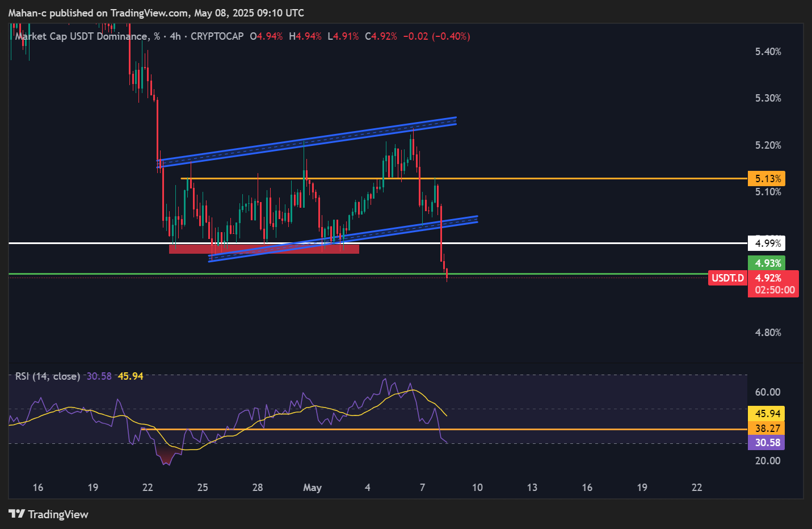This screenshot has height=529, width=812.
Task: Click yellow 45.94 label on RSI axis
Action: pyautogui.click(x=767, y=414)
